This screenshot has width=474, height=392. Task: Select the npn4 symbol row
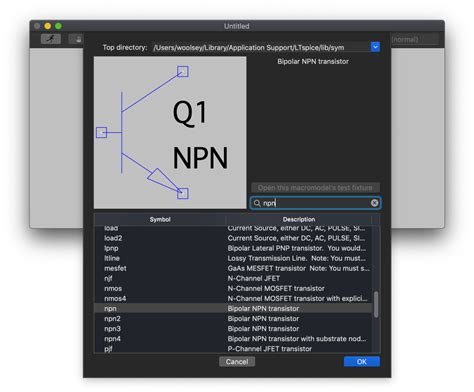click(233, 339)
